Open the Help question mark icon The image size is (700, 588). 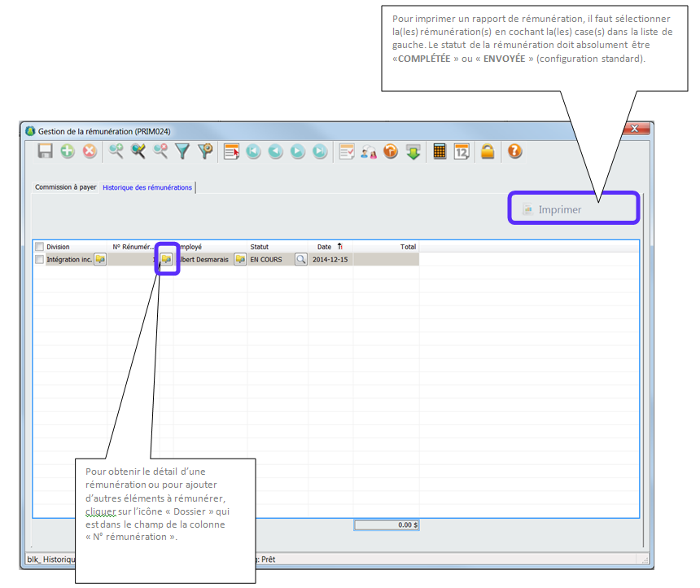514,151
